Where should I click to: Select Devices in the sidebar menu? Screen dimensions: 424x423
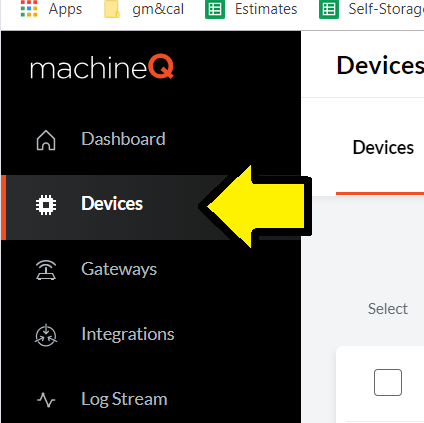112,204
